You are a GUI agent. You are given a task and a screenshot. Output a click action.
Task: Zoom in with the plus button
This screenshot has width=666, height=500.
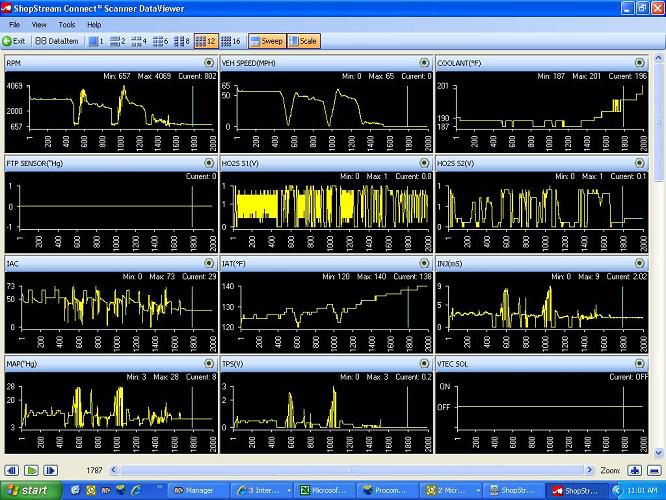[635, 470]
